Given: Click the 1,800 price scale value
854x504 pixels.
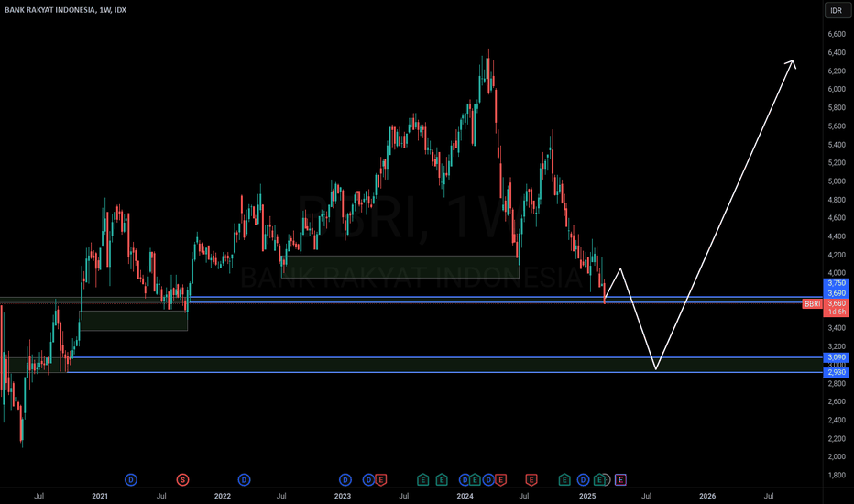Looking at the screenshot, I should [x=837, y=475].
